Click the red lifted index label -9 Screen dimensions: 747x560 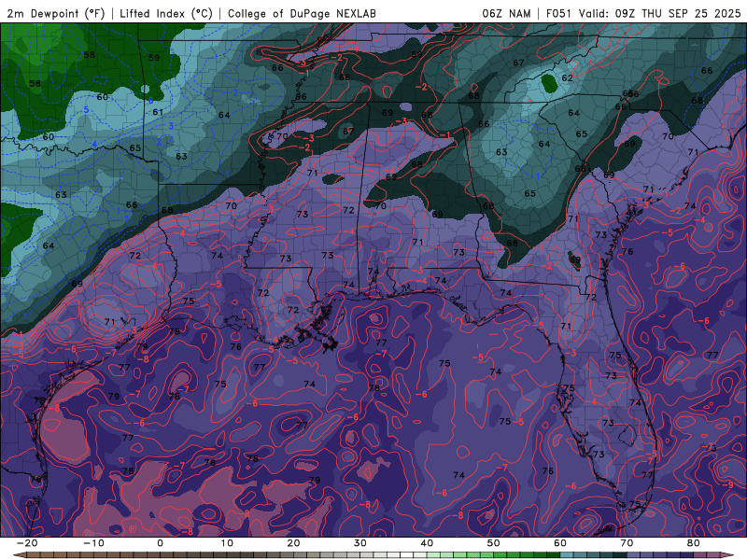[728, 484]
